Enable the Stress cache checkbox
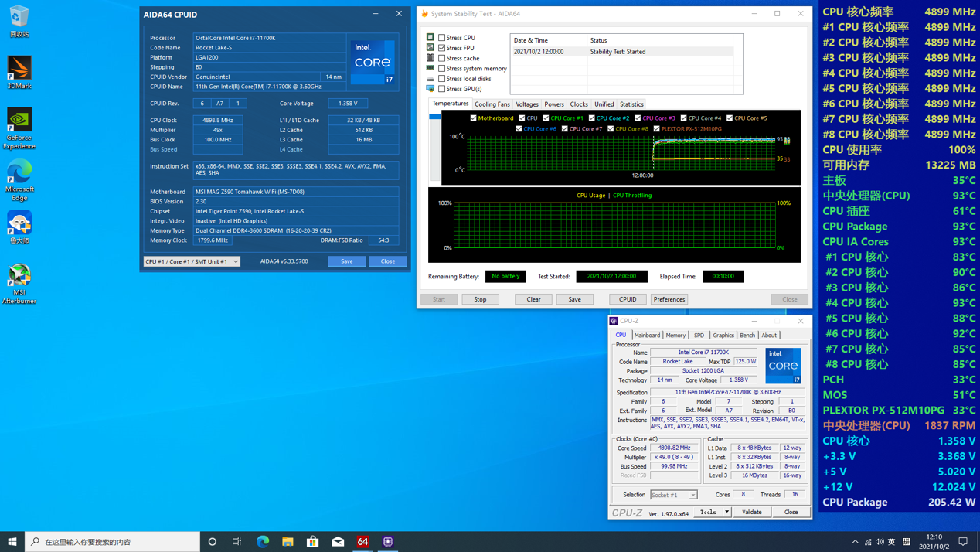Image resolution: width=980 pixels, height=552 pixels. (x=442, y=58)
